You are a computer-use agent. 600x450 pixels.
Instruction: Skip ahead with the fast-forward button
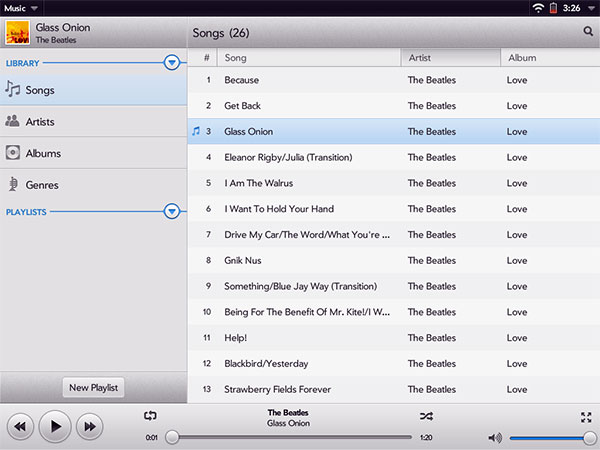point(90,426)
